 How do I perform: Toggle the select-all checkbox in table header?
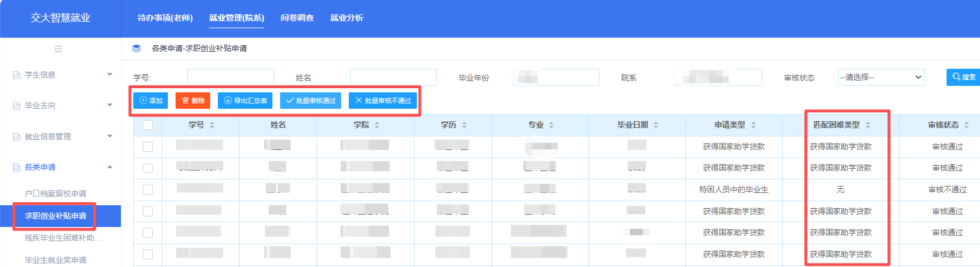(147, 125)
